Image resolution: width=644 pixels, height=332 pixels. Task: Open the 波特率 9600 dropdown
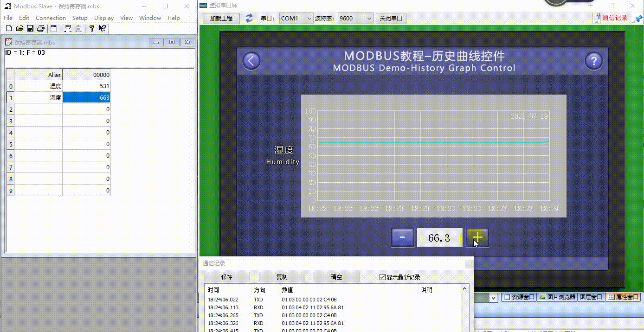pyautogui.click(x=355, y=19)
